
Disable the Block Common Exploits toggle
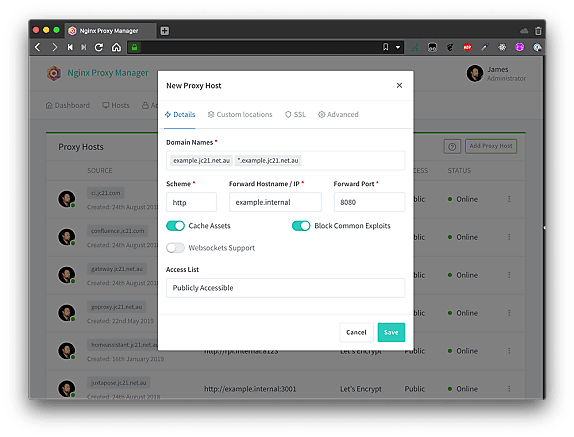301,226
